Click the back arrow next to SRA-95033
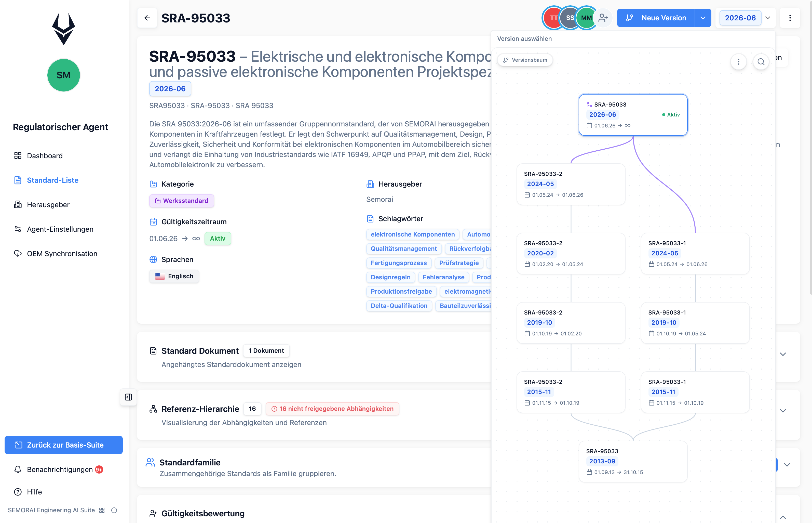The width and height of the screenshot is (812, 523). (x=147, y=18)
